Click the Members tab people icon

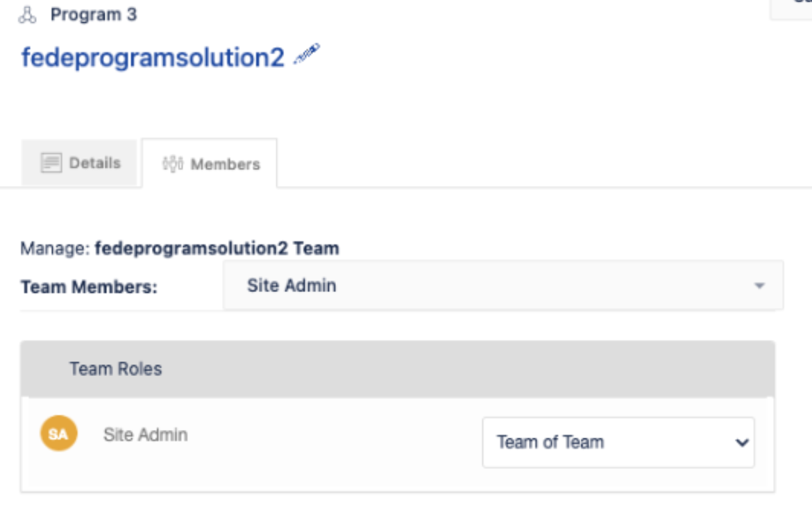tap(173, 164)
